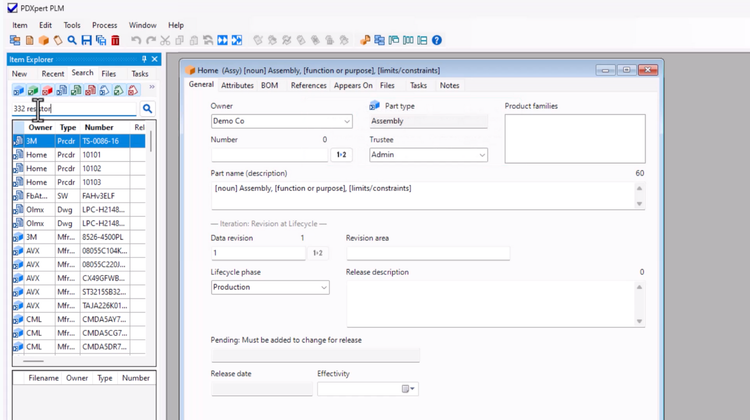Toggle the green part filter in Item Explorer
This screenshot has height=420, width=750.
(x=33, y=90)
